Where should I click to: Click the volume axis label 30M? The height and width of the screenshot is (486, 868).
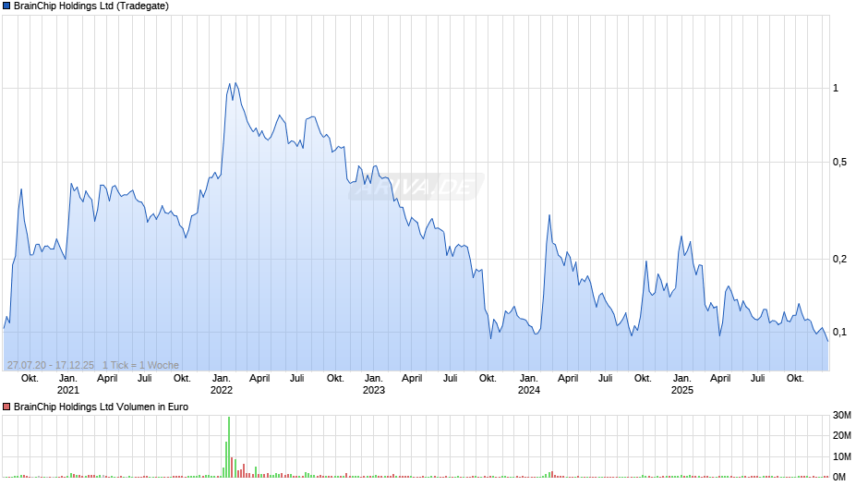[x=842, y=416]
